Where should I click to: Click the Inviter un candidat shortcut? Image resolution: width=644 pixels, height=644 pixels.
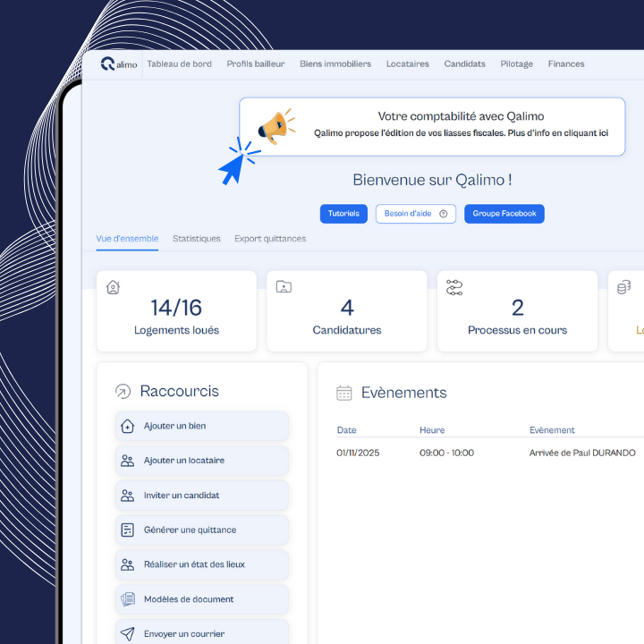coord(202,496)
